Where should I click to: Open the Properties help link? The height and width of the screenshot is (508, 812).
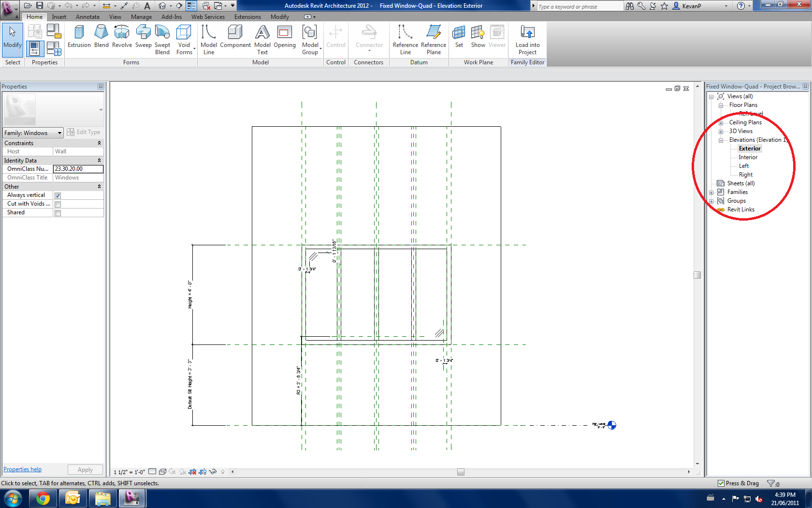pos(23,469)
